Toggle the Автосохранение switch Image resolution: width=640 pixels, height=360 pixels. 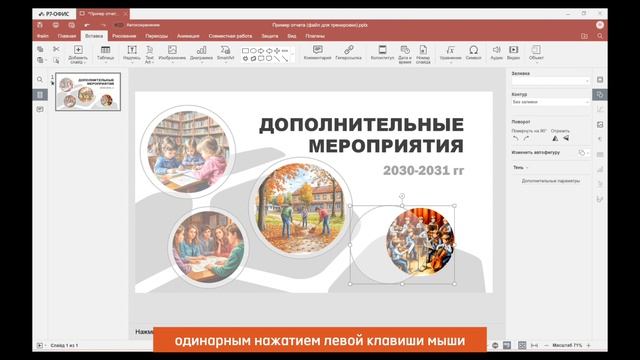tap(119, 25)
